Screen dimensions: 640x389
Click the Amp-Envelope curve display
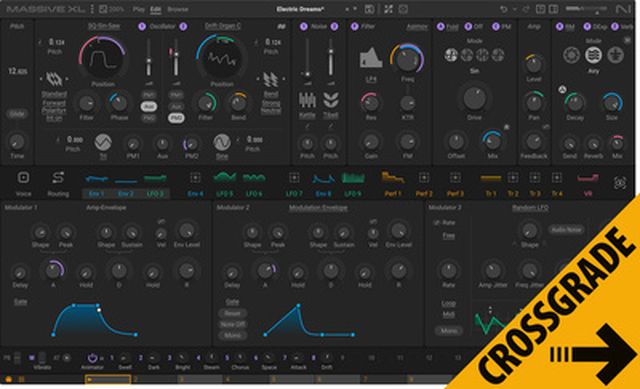pos(95,320)
